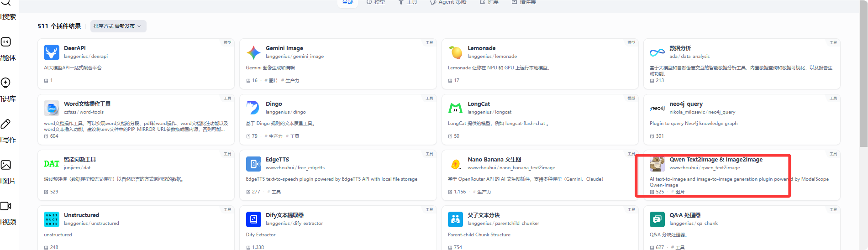Click the # 生产力 tag on Dingo card

pos(274,136)
